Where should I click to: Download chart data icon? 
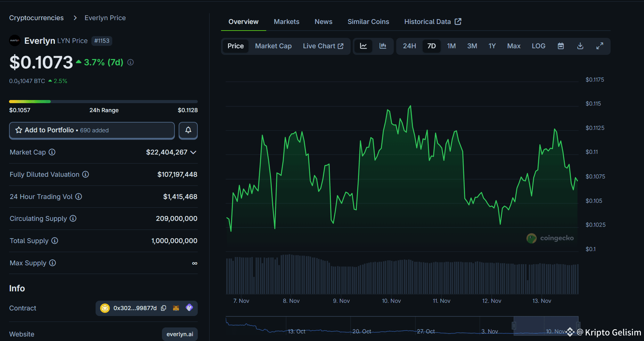pos(580,46)
